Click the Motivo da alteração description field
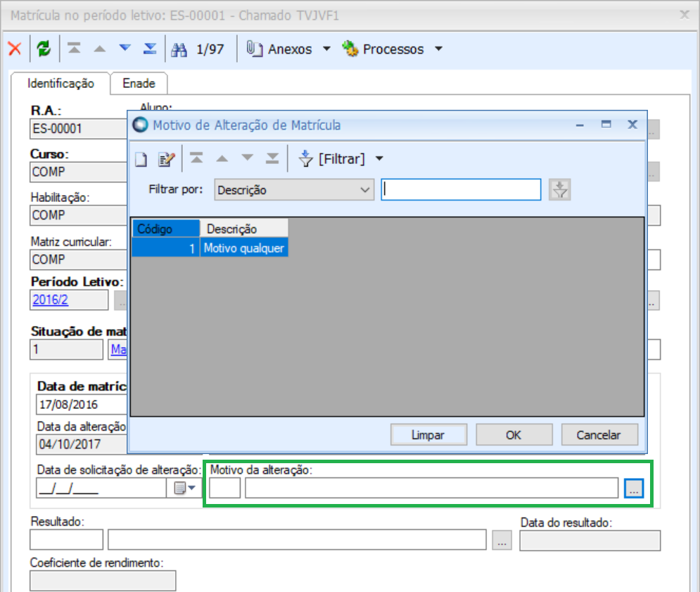 point(432,488)
